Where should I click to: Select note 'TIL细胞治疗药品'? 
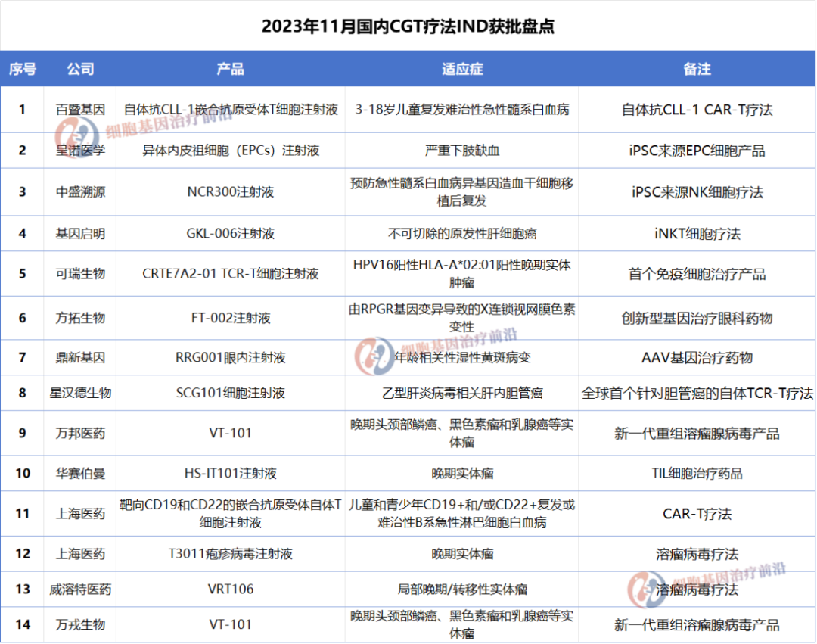(697, 473)
